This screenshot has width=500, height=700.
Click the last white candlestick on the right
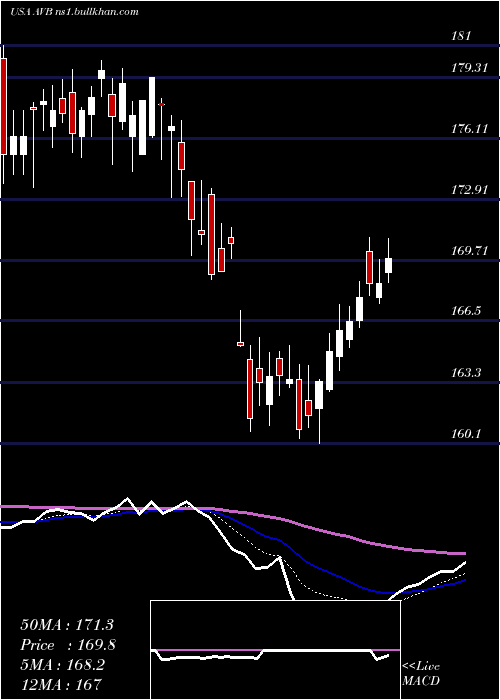(388, 265)
